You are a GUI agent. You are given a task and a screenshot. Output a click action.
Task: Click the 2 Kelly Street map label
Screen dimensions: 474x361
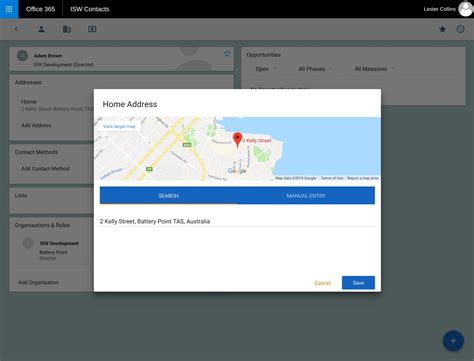coord(257,141)
